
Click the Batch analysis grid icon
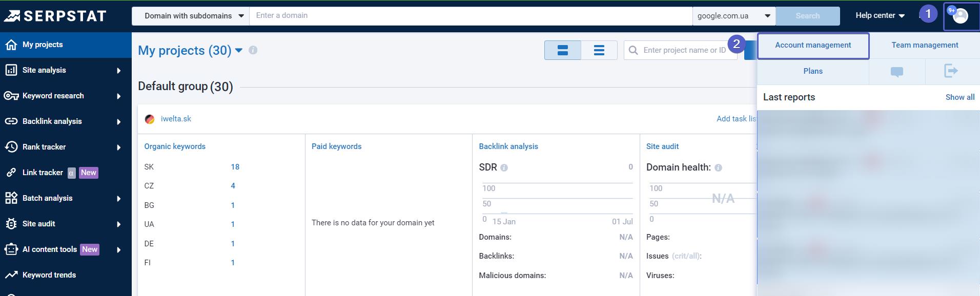point(11,198)
